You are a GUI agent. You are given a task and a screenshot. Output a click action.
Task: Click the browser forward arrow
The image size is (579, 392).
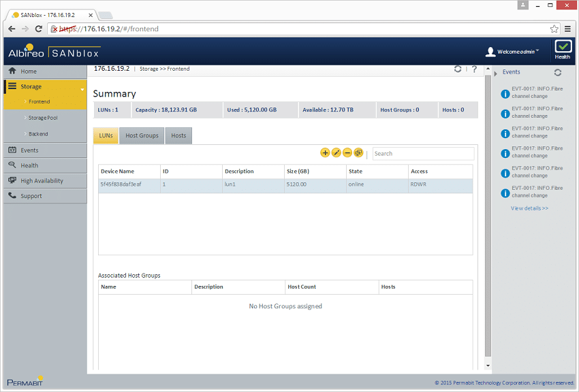tap(25, 29)
